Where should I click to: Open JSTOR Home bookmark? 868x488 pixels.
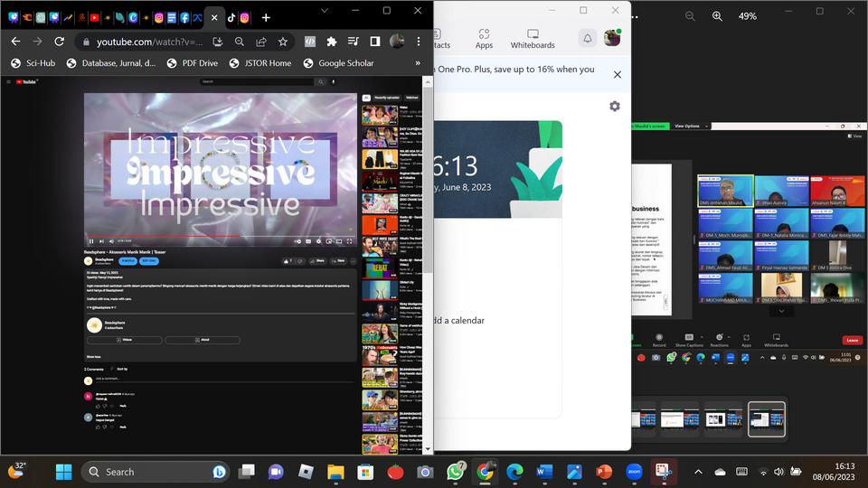pos(260,63)
